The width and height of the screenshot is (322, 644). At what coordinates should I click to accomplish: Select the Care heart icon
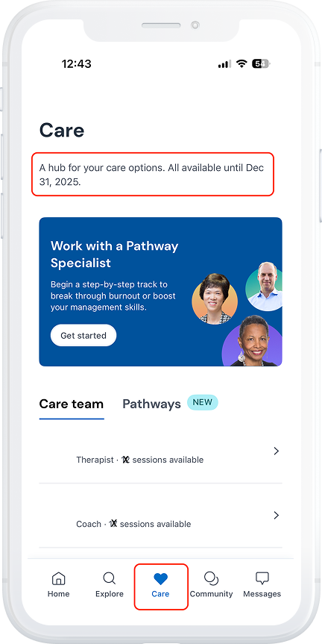pyautogui.click(x=160, y=579)
